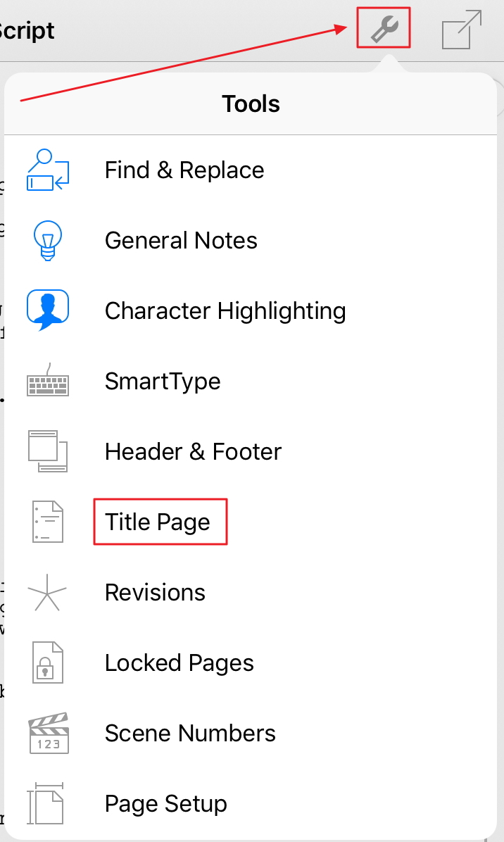Image resolution: width=504 pixels, height=842 pixels.
Task: Select Revisions from the Tools list
Action: (155, 592)
